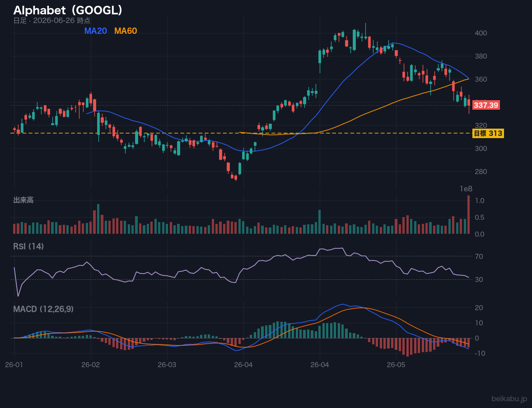Click the 出来高 volume panel label
Viewport: 532px width, 408px height.
click(x=23, y=200)
